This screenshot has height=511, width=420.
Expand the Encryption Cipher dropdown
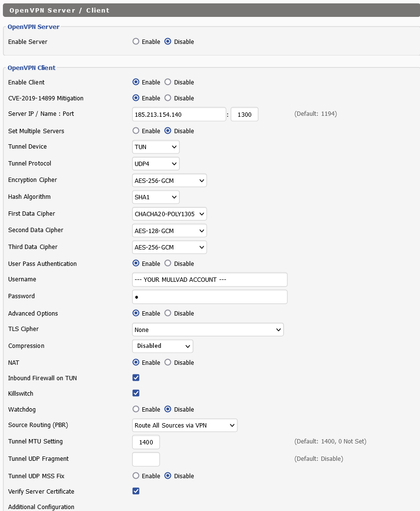click(x=169, y=180)
